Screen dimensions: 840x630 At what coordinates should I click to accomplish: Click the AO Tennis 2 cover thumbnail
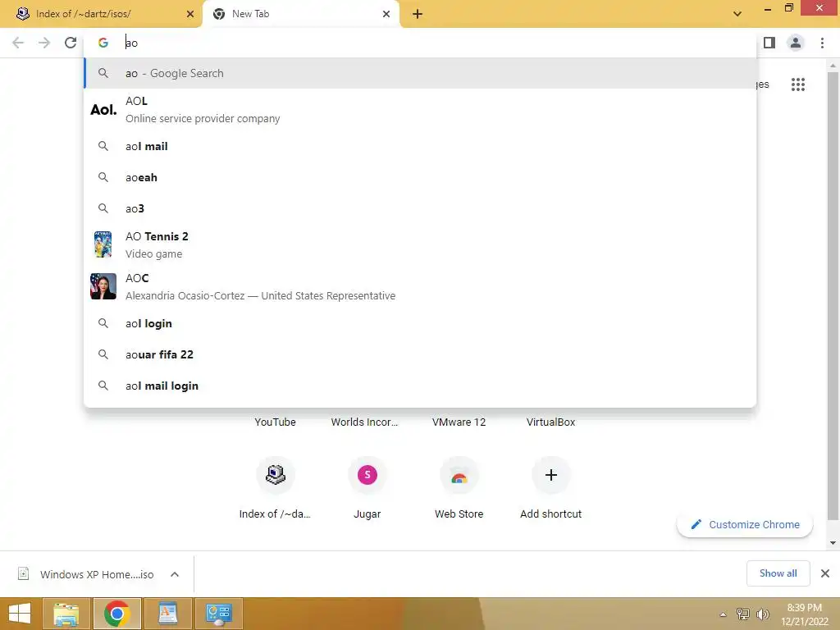103,244
